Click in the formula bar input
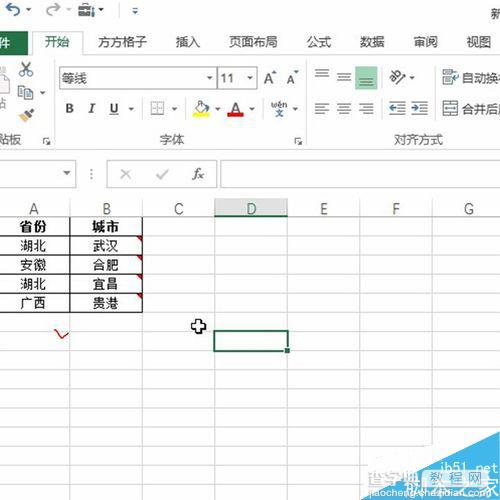 point(360,174)
